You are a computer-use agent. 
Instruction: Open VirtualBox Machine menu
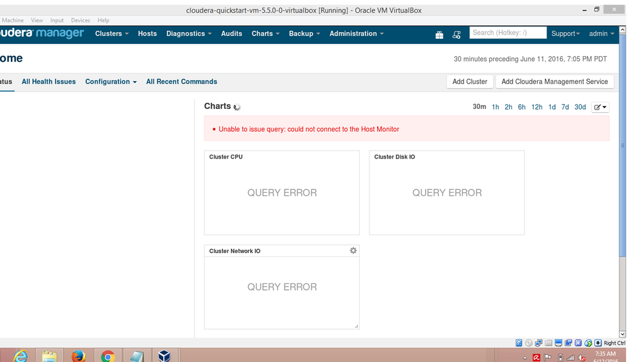(x=13, y=20)
